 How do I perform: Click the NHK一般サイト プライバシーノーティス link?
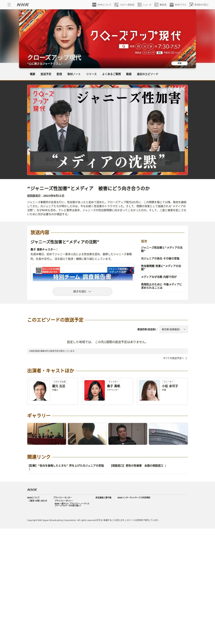[72, 505]
